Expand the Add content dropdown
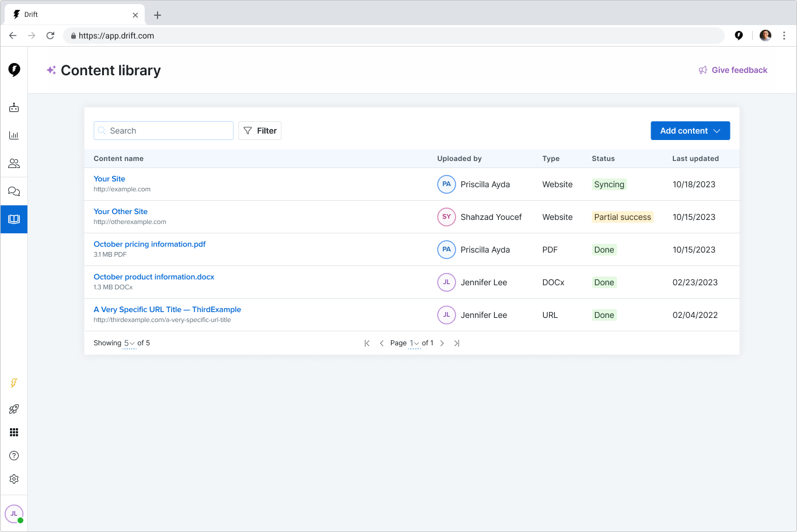The height and width of the screenshot is (532, 797). [x=690, y=131]
